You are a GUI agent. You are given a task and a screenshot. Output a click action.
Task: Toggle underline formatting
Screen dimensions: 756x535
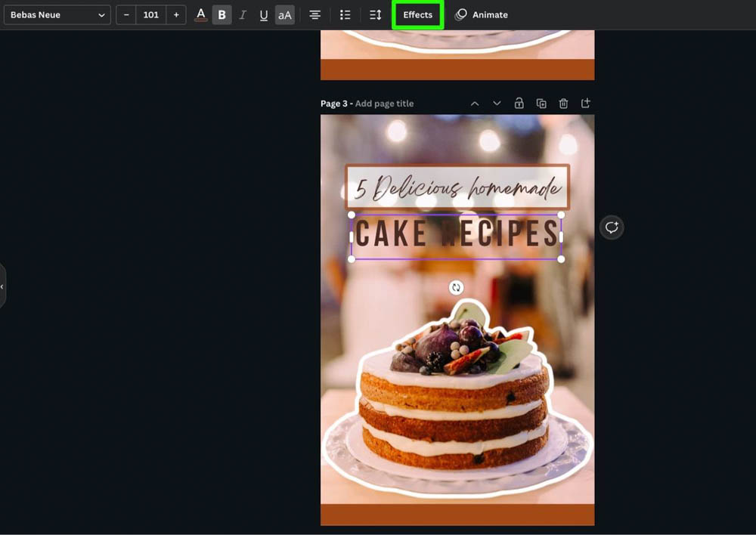click(x=264, y=15)
